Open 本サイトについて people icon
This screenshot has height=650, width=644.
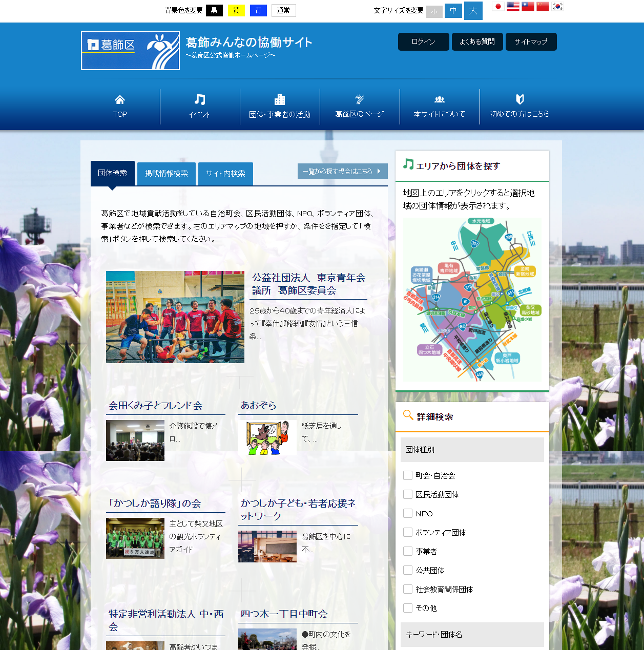pos(440,99)
